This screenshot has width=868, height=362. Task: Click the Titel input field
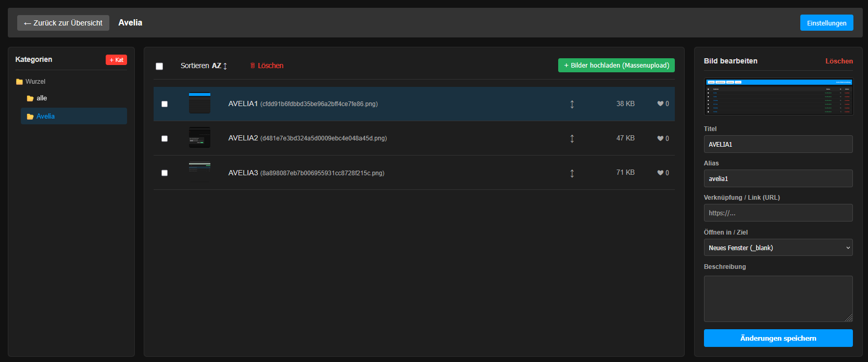tap(778, 144)
